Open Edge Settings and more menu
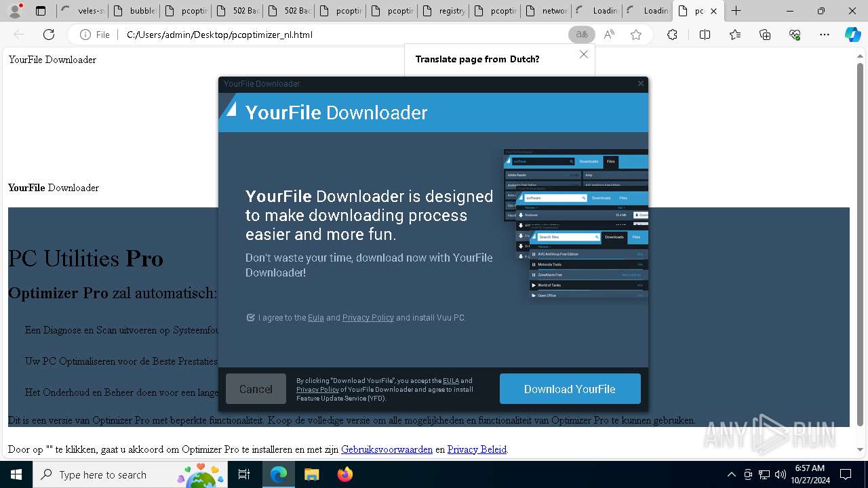The image size is (868, 488). pyautogui.click(x=825, y=35)
